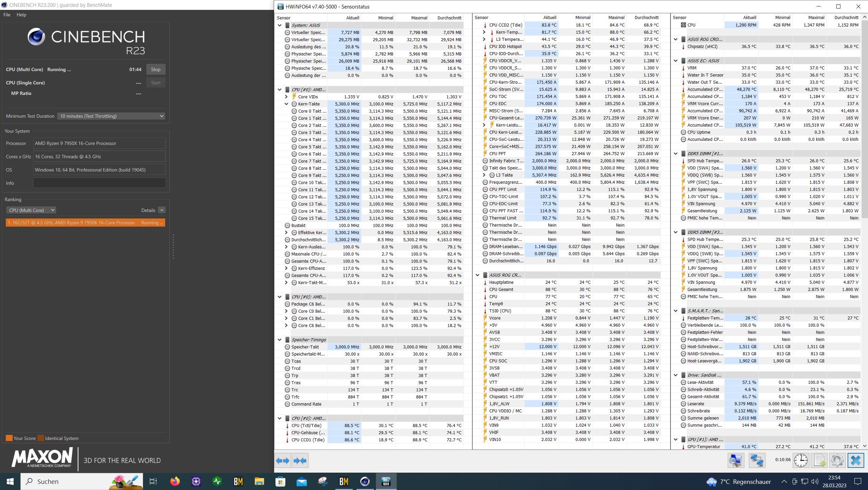Select the Core 7 Takt row

click(369, 161)
